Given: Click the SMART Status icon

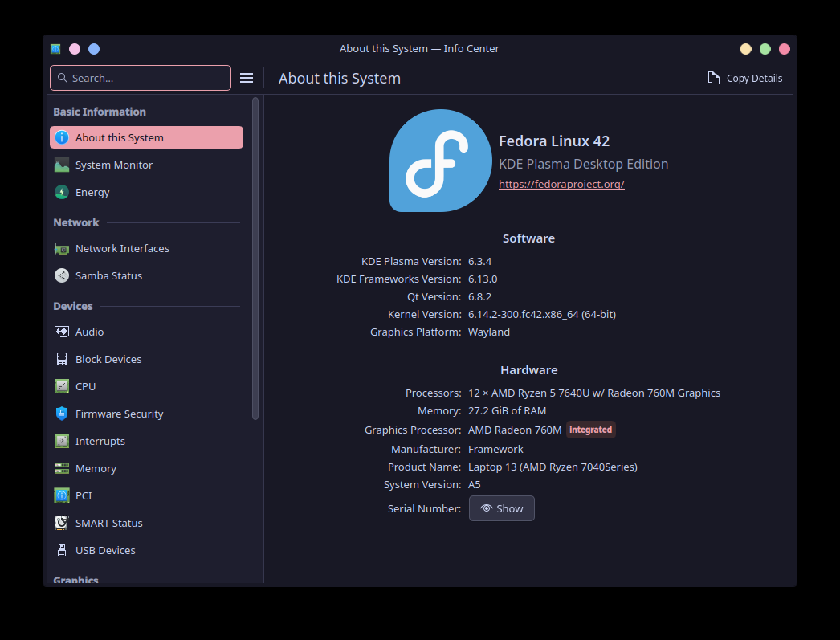Looking at the screenshot, I should pos(62,523).
